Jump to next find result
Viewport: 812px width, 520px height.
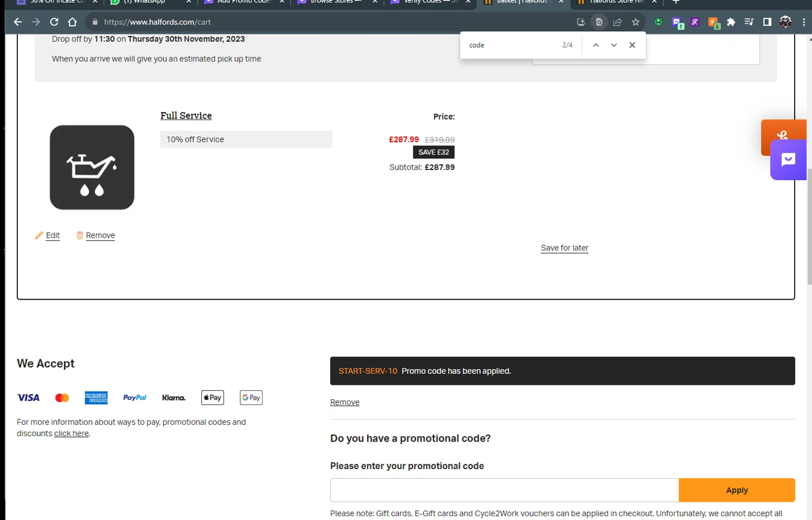(614, 45)
